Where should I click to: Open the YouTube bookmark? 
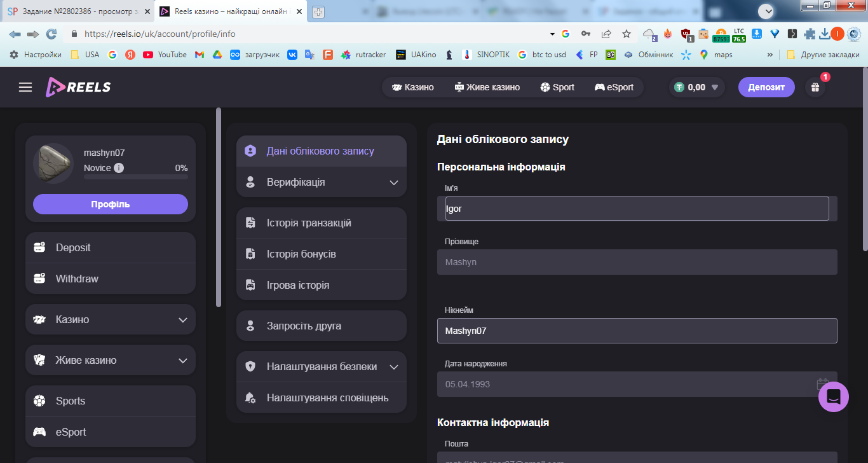165,55
